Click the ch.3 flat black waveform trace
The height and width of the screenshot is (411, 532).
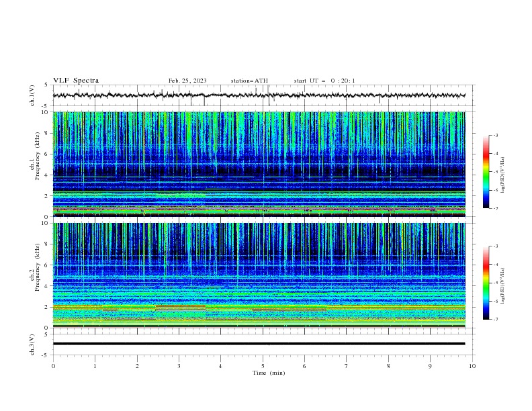tap(259, 344)
